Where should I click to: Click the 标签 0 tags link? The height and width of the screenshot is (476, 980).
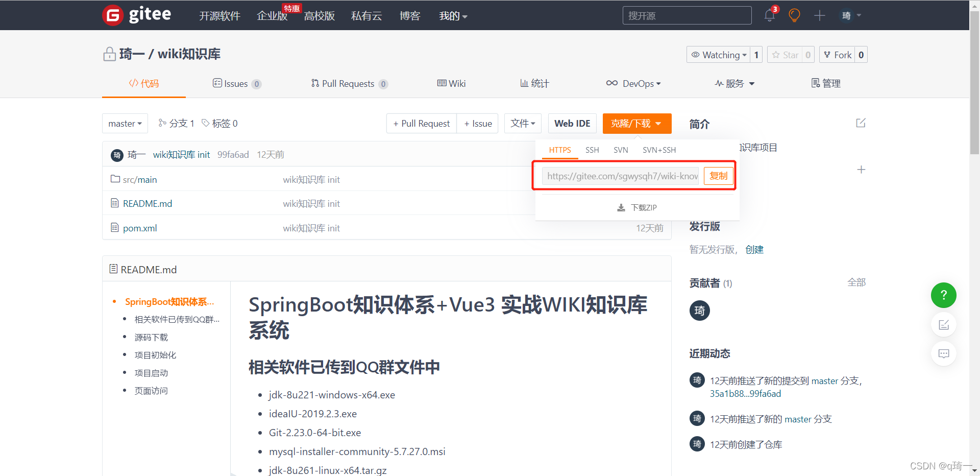[x=220, y=123]
